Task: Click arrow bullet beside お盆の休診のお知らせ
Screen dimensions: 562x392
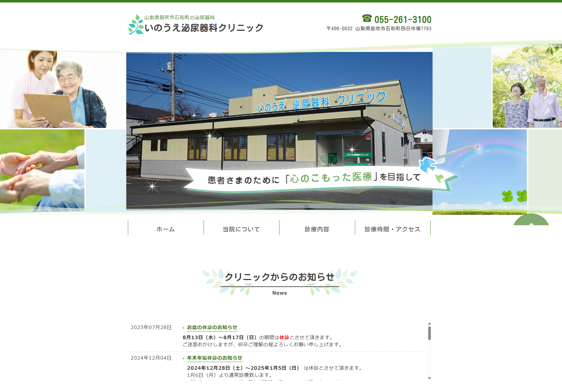Action: pos(184,328)
